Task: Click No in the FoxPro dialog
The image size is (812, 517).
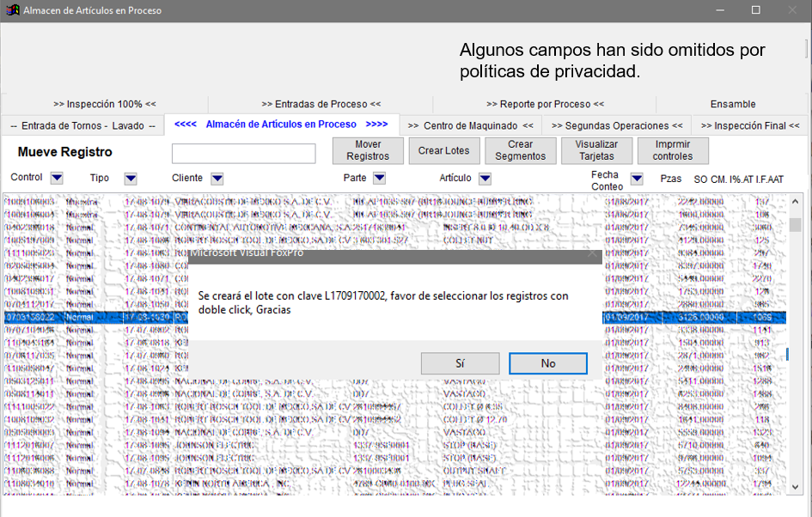Action: (547, 363)
